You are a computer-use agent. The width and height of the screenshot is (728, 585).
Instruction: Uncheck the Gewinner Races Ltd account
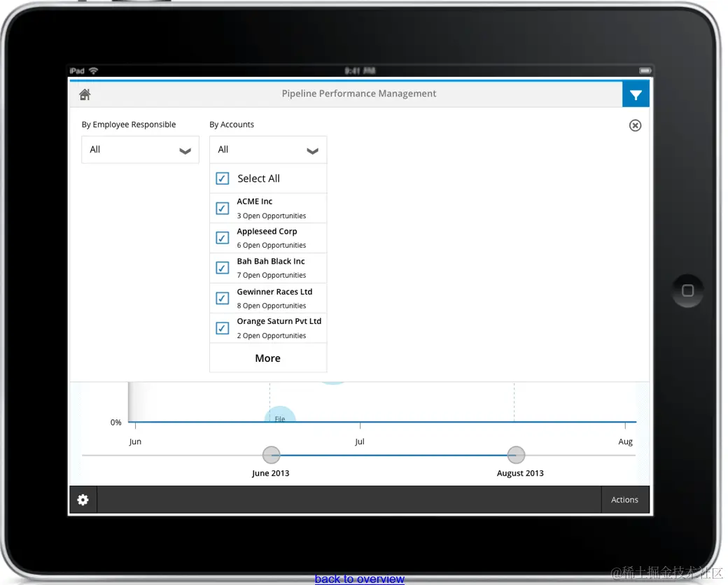coord(223,298)
